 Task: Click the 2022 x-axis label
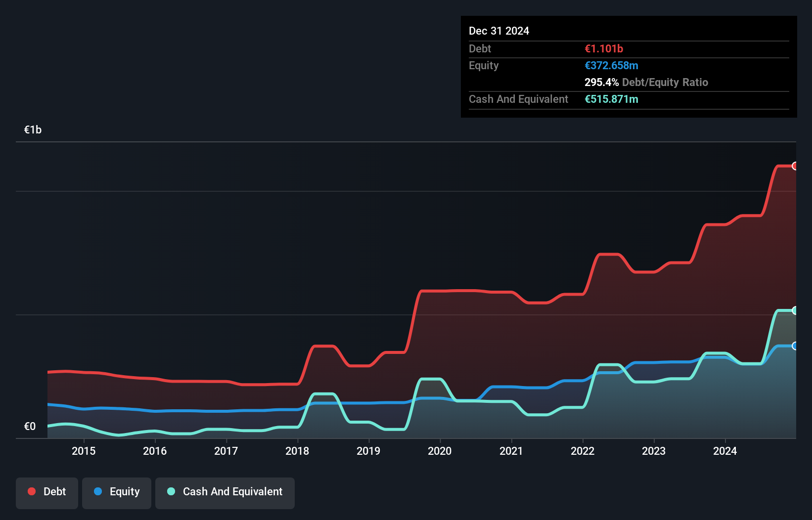click(583, 451)
